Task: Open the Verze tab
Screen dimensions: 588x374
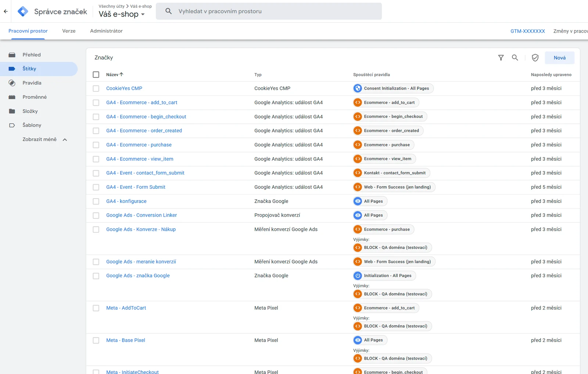Action: tap(69, 31)
